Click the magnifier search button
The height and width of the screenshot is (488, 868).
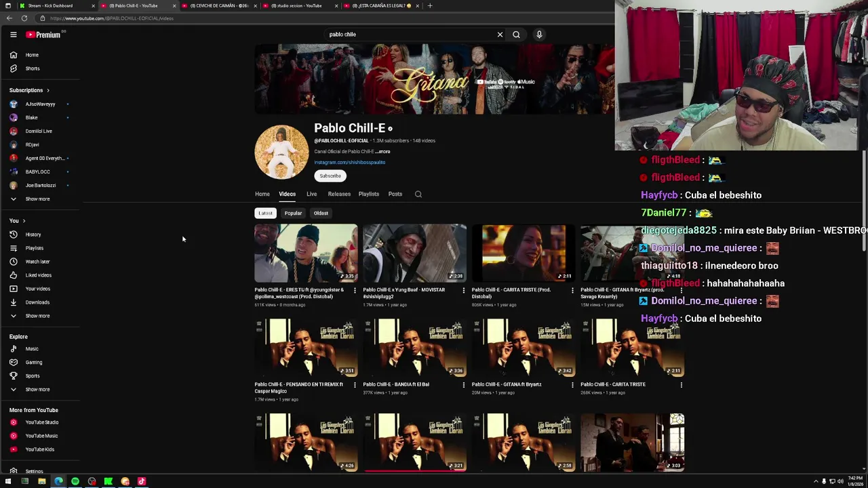point(516,35)
